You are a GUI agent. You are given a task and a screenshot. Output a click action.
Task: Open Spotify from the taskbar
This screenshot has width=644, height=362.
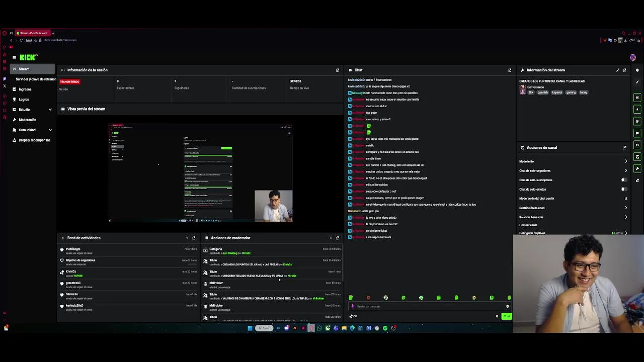point(385,328)
